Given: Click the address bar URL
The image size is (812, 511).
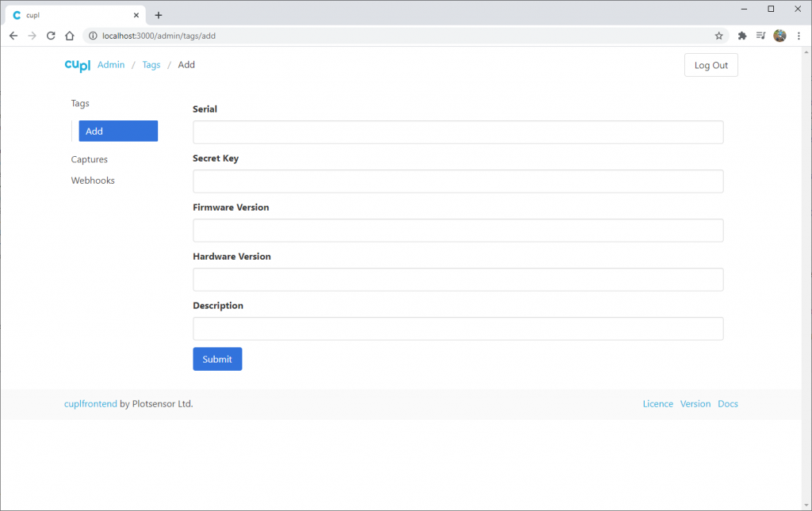Looking at the screenshot, I should pyautogui.click(x=159, y=36).
